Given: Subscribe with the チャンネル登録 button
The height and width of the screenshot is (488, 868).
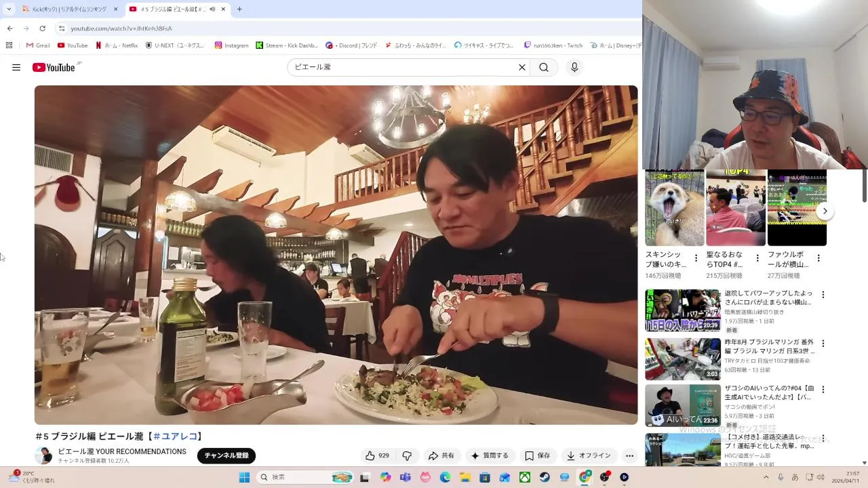Looking at the screenshot, I should [226, 455].
